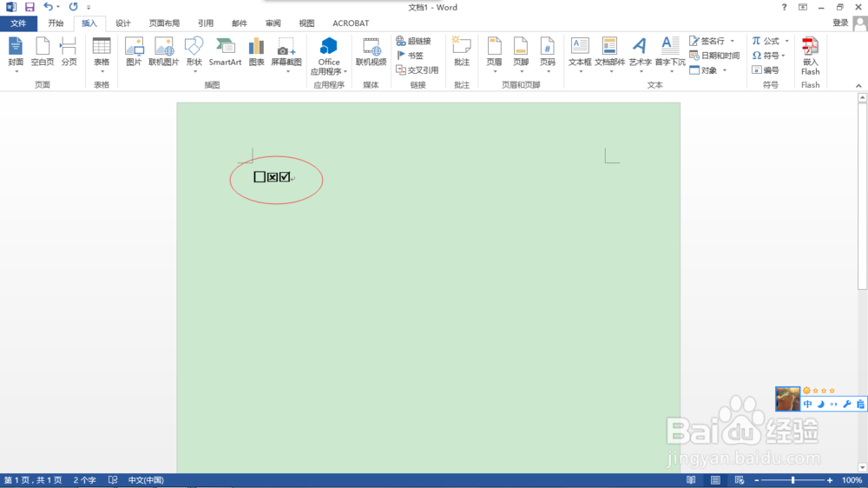Expand the symbol (符号) dropdown

[783, 56]
